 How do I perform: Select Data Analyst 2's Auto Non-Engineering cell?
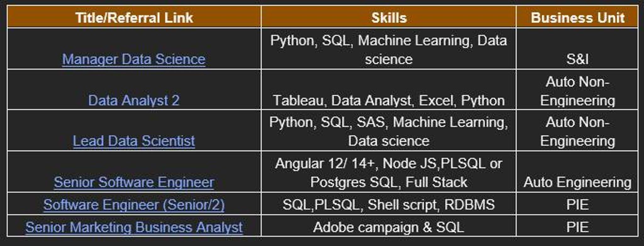pyautogui.click(x=577, y=91)
